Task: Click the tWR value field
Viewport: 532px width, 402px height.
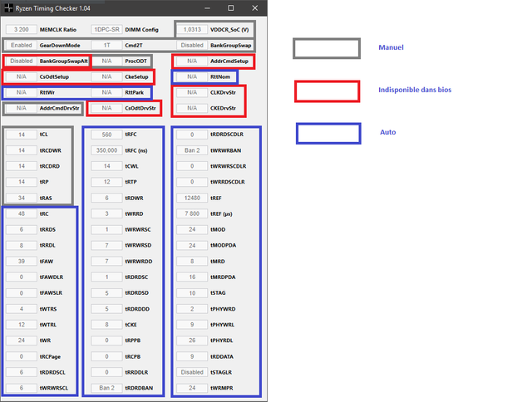Action: pos(22,341)
